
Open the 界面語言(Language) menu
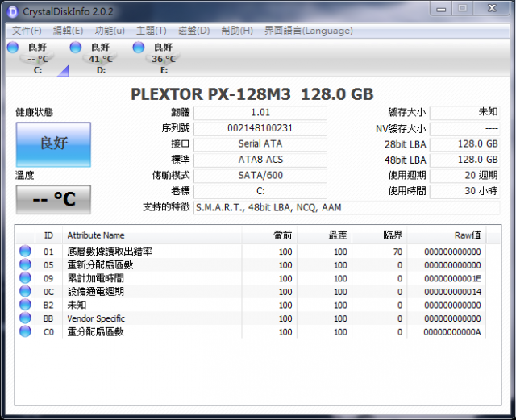click(x=308, y=31)
